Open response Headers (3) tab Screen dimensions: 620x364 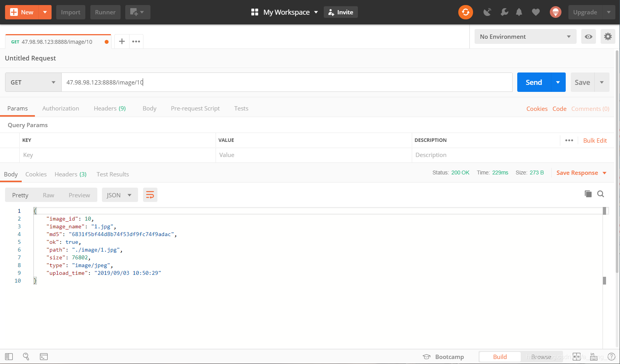pos(71,174)
